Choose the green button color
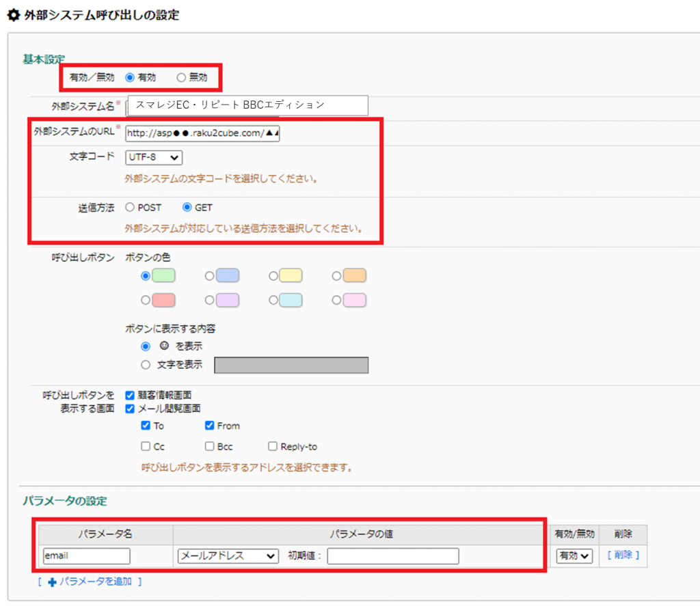This screenshot has width=700, height=606. (146, 276)
